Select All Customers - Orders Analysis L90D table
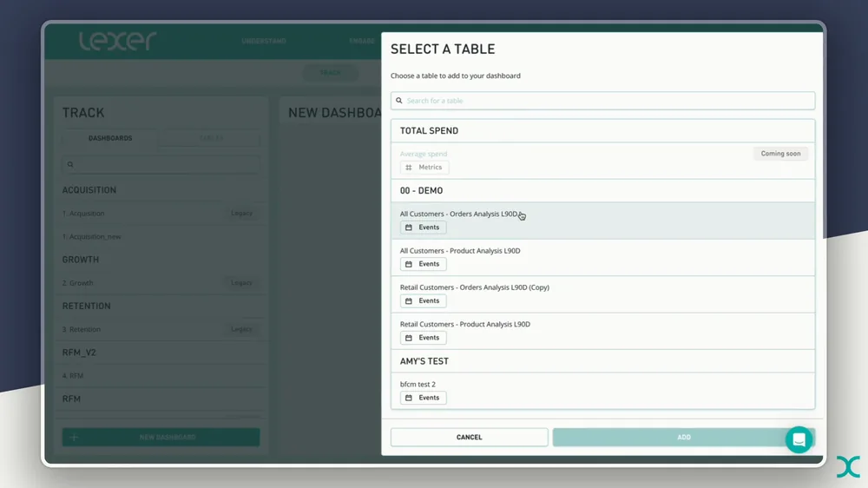This screenshot has width=868, height=488. pos(602,221)
